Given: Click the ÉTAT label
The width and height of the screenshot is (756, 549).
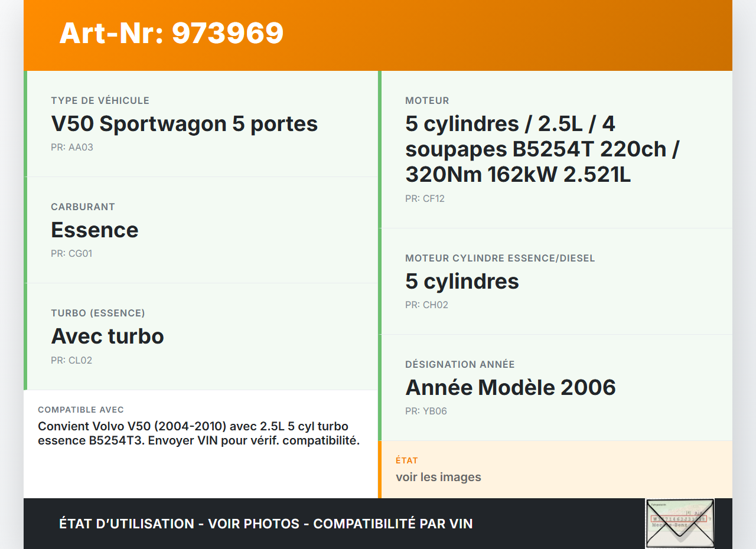Looking at the screenshot, I should coord(407,460).
